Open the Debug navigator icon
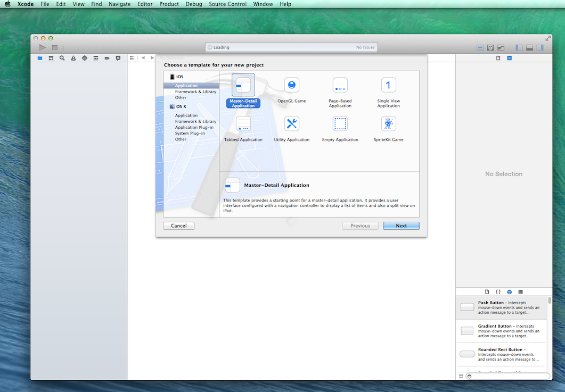565x392 pixels. [x=96, y=58]
